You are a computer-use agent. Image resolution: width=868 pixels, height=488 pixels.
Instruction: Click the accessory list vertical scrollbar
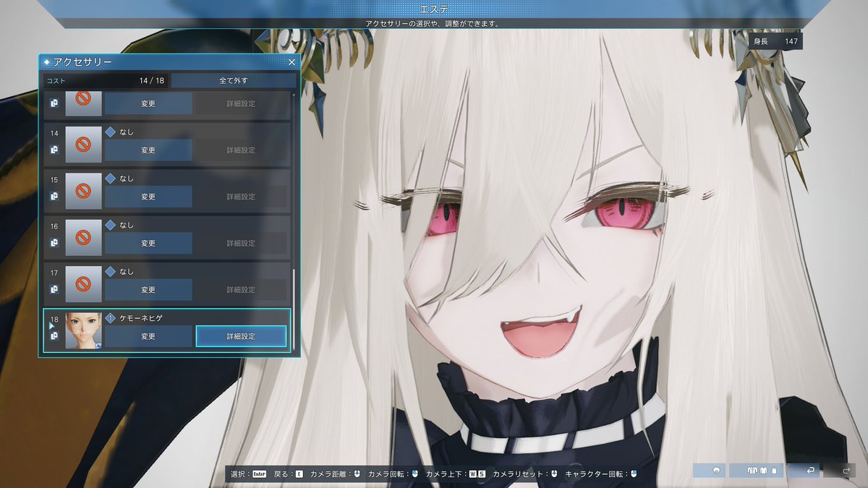294,309
